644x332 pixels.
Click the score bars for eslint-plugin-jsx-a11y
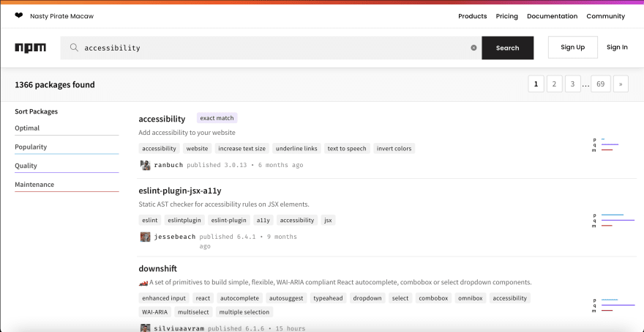613,221
